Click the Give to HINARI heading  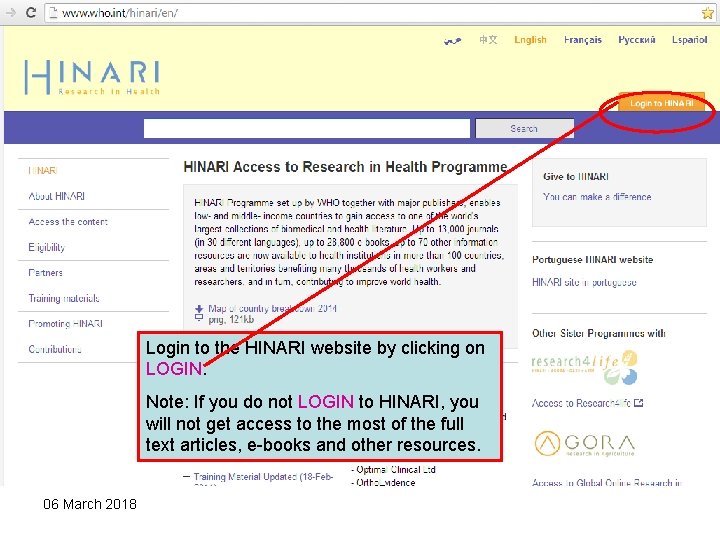(576, 176)
